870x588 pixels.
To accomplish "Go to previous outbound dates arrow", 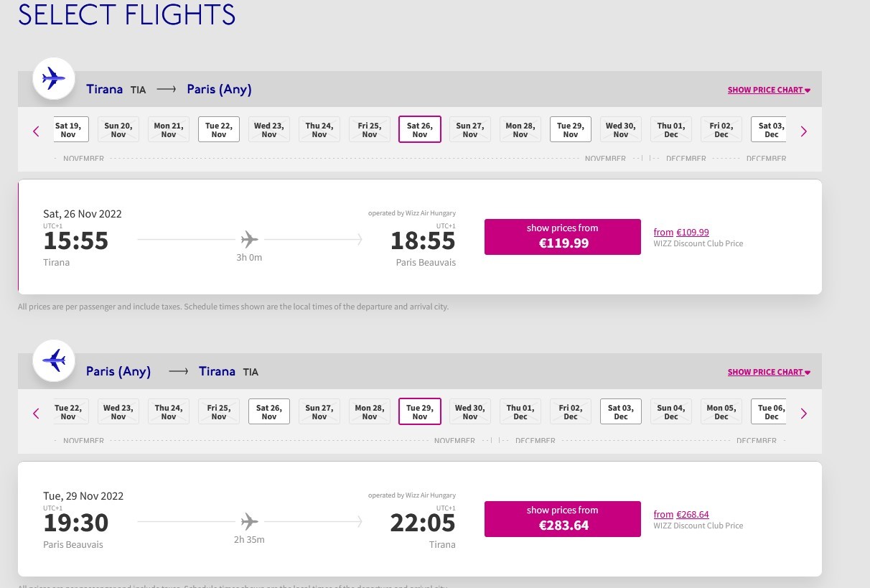I will point(36,131).
